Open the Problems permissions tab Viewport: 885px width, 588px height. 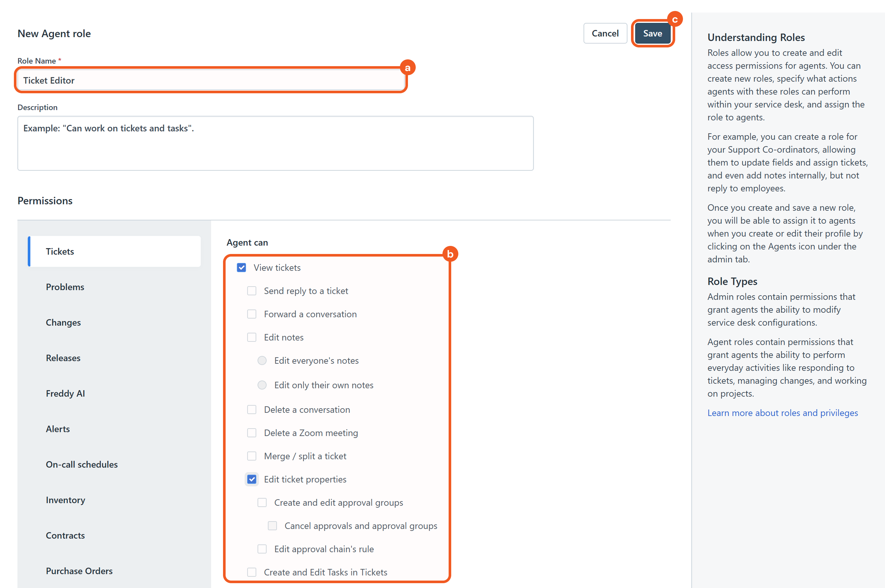(65, 287)
